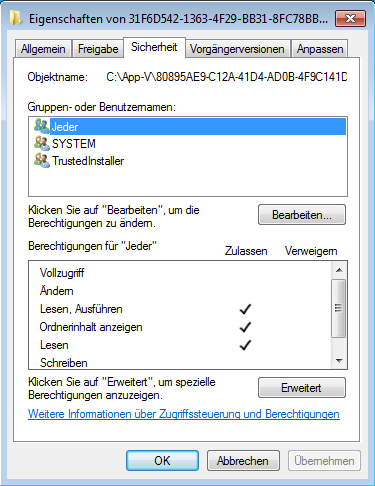
Task: Switch to the Anpassen tab
Action: click(x=320, y=49)
